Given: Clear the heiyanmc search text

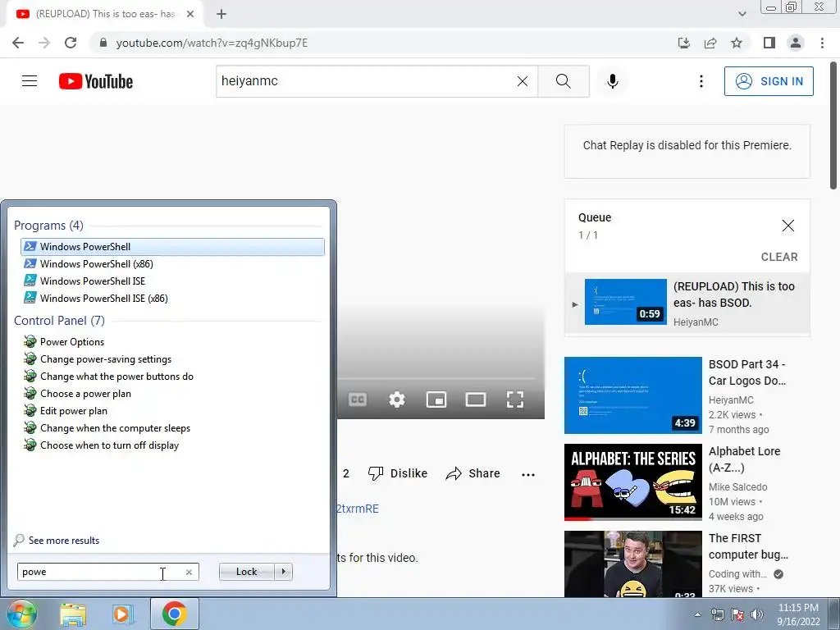Looking at the screenshot, I should pyautogui.click(x=523, y=81).
